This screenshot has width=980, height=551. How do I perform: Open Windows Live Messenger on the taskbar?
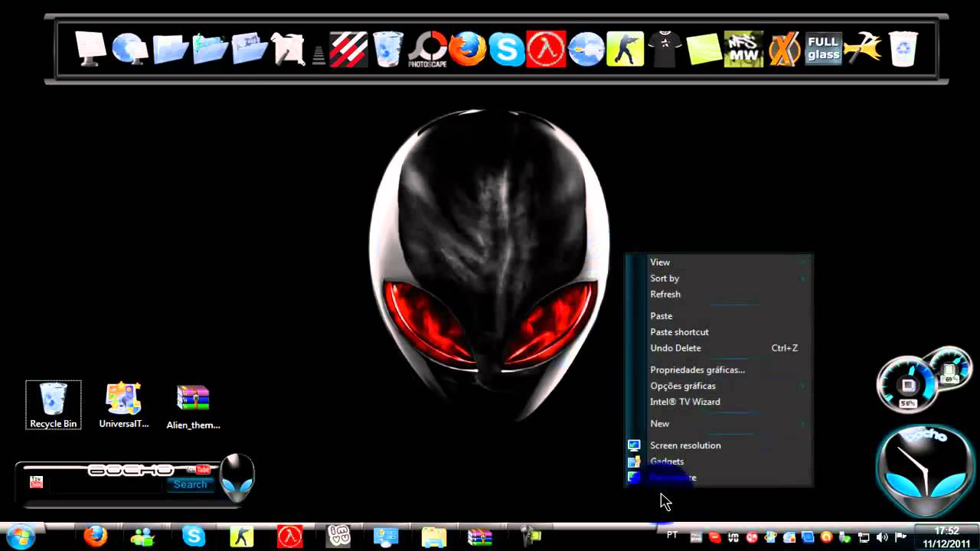[142, 537]
